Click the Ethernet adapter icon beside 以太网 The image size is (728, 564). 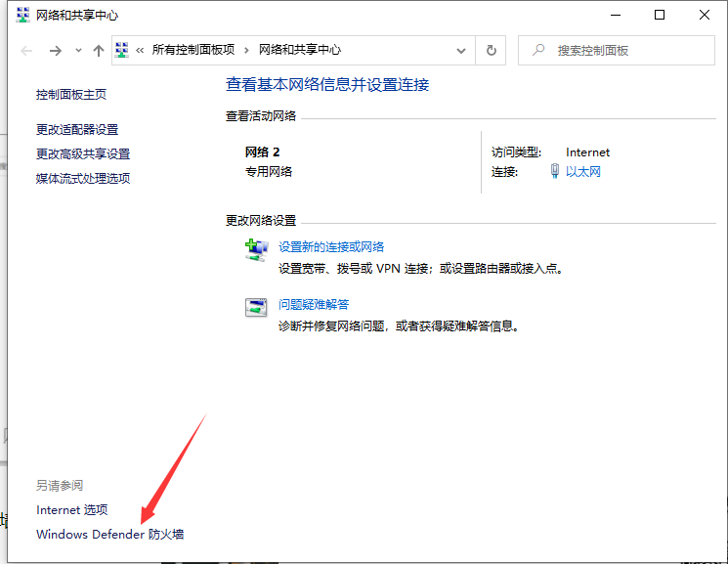555,172
